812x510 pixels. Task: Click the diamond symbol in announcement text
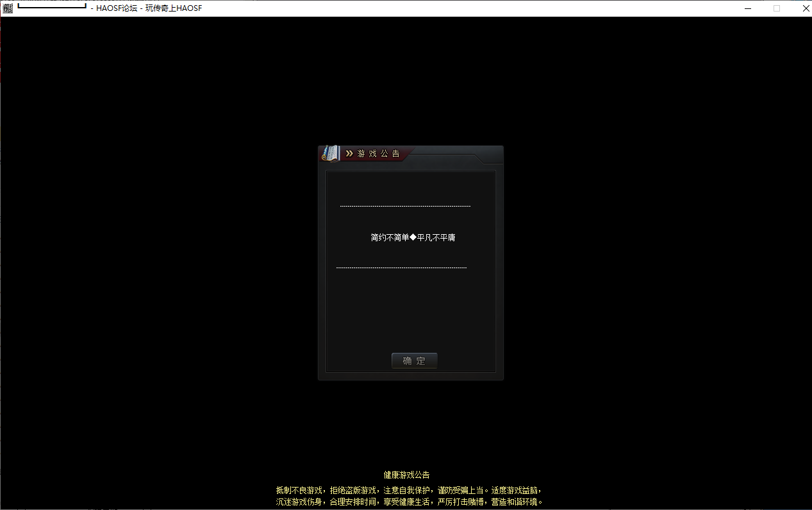click(413, 237)
